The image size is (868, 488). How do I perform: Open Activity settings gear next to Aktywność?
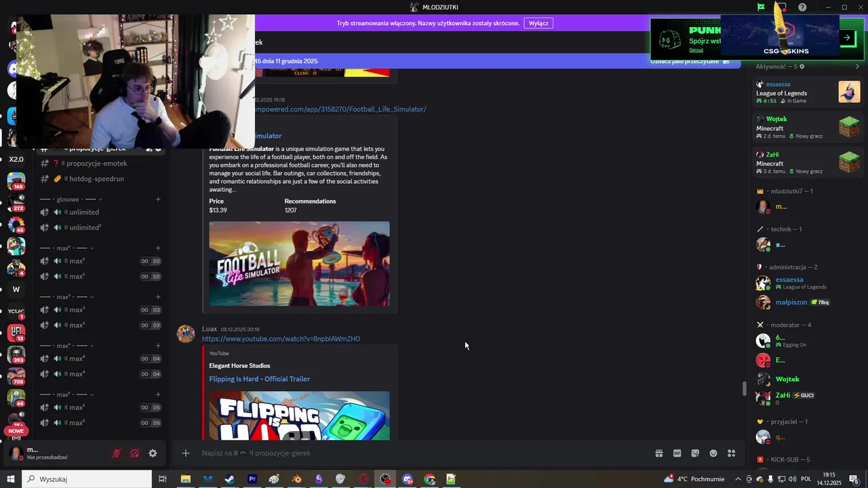point(802,66)
